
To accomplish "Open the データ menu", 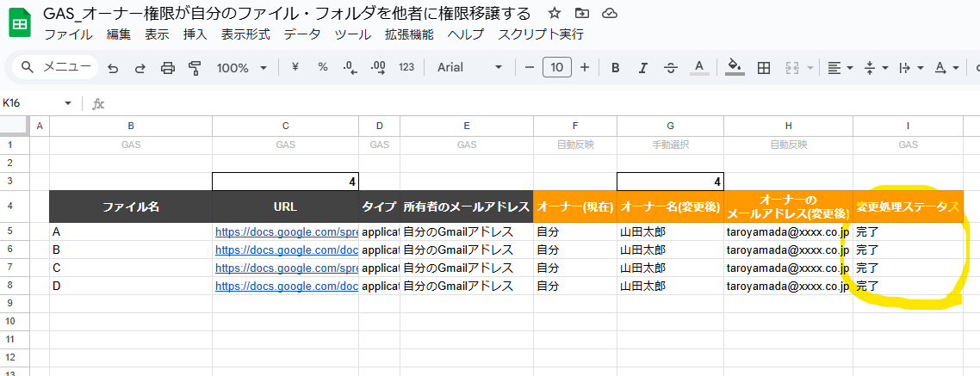I will pos(302,35).
